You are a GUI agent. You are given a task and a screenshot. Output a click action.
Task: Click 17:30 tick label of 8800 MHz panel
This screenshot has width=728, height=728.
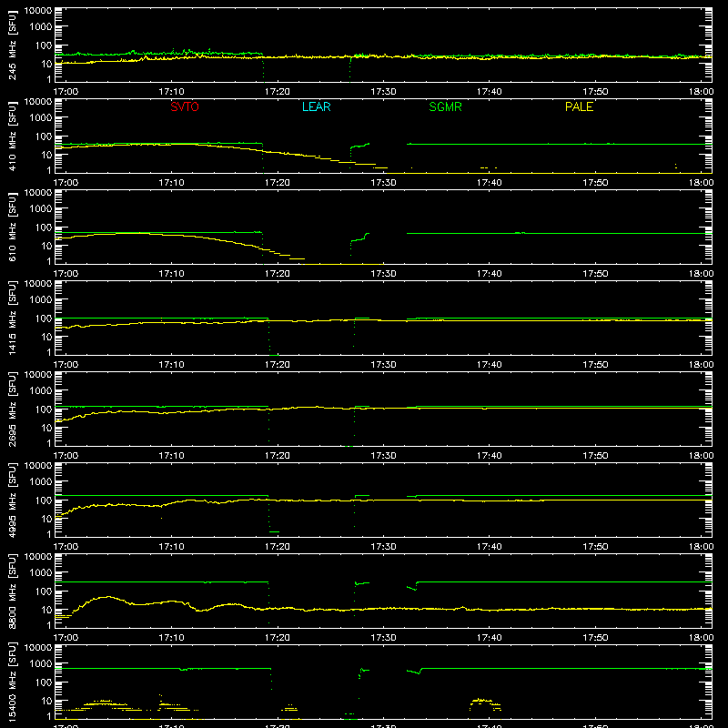pos(383,638)
